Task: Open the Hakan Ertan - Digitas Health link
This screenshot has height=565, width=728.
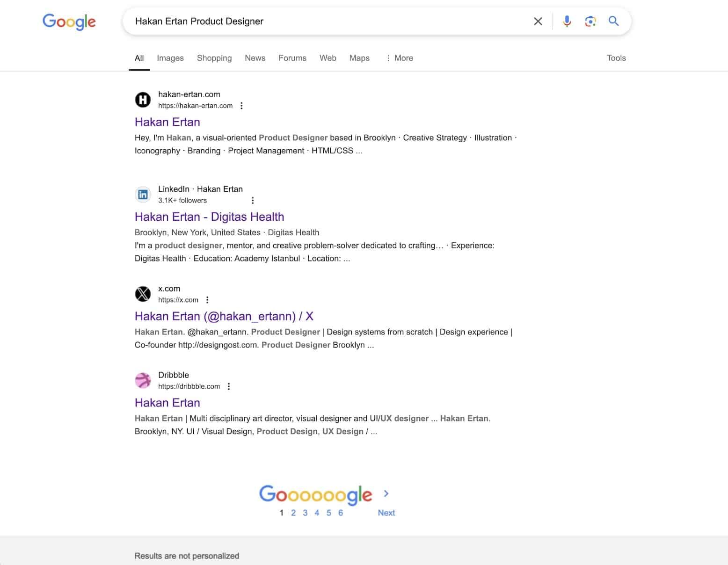Action: pyautogui.click(x=209, y=217)
